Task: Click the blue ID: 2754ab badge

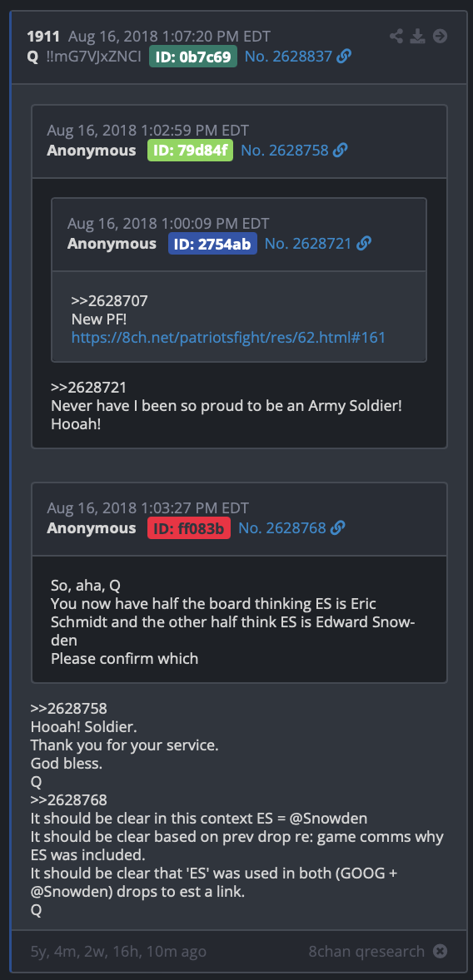Action: pos(212,244)
